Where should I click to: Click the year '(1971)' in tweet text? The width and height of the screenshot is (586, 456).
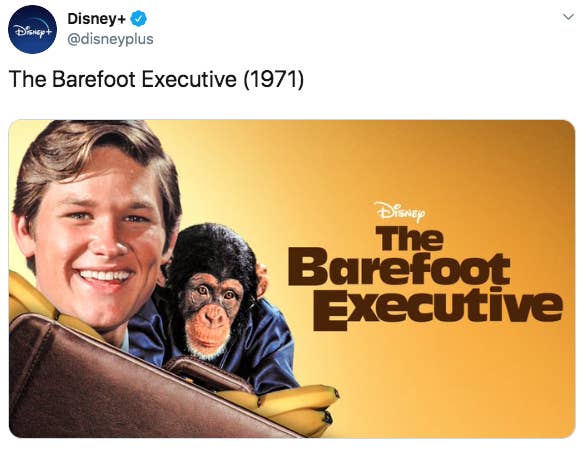click(x=274, y=79)
